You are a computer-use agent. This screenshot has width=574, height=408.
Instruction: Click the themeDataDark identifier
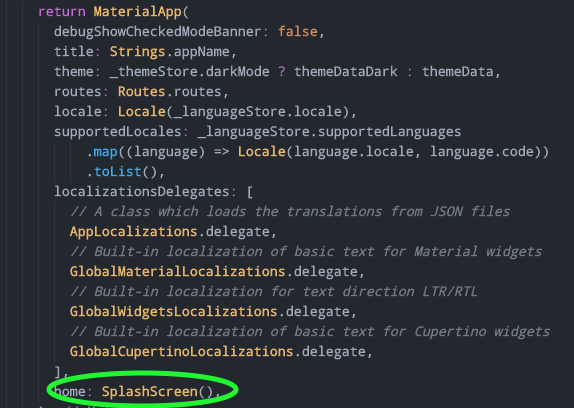coord(346,72)
